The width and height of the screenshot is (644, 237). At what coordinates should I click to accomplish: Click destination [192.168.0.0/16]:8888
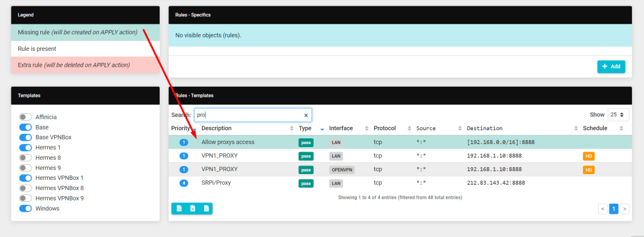(x=501, y=143)
